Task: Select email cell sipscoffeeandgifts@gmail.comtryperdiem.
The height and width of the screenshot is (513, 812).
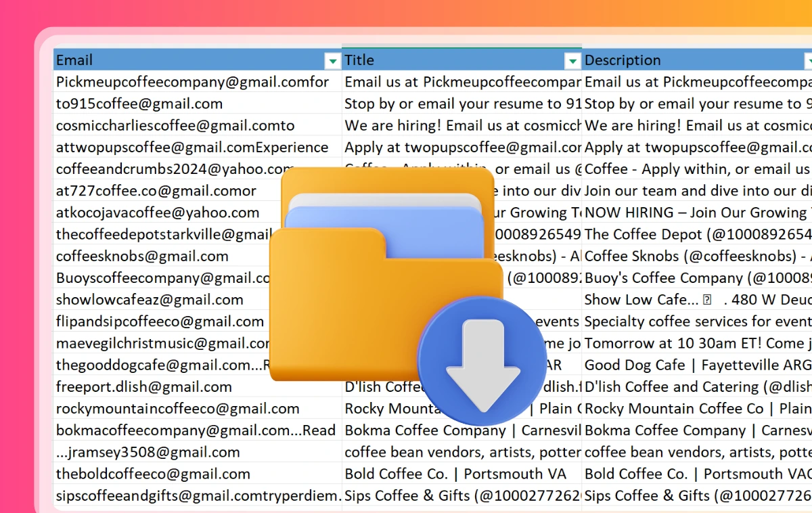Action: 198,495
